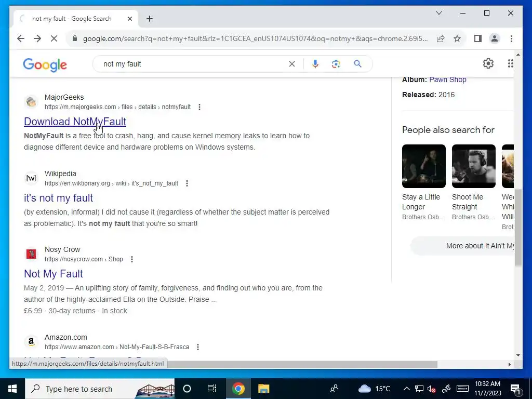Go back to the previous page
Viewport: 532px width, 399px height.
21,38
